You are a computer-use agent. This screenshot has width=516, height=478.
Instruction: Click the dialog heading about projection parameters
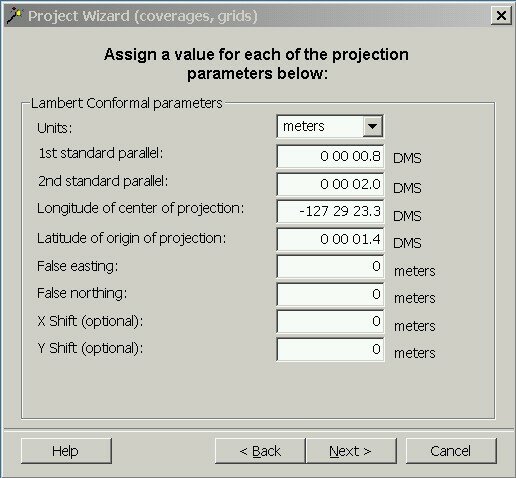257,64
